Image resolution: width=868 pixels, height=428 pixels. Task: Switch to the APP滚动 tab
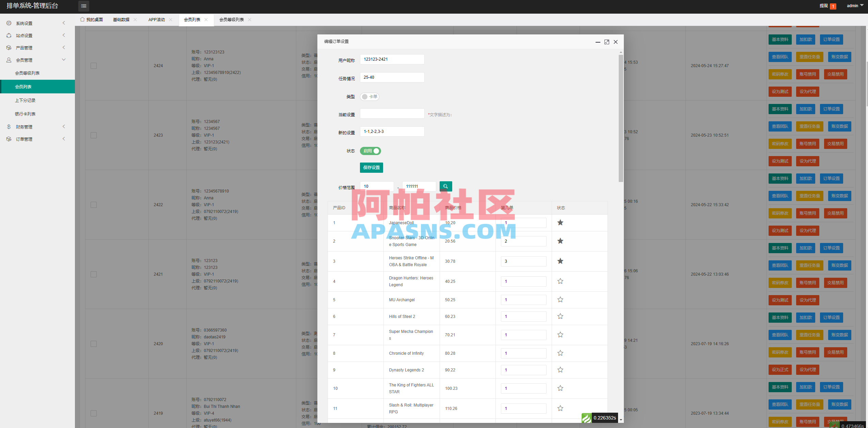point(156,19)
